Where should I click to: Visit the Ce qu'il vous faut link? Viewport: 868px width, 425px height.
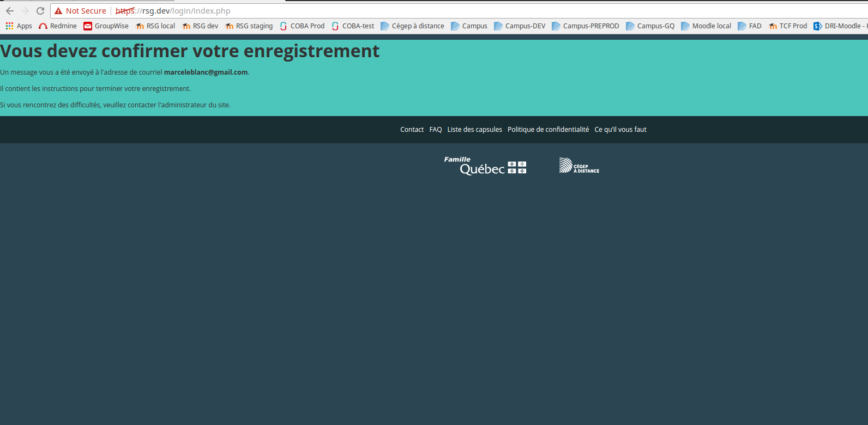[x=620, y=130]
